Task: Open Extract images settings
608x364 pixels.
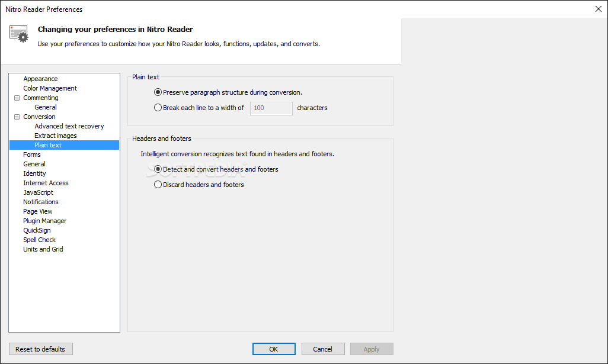Action: [56, 136]
